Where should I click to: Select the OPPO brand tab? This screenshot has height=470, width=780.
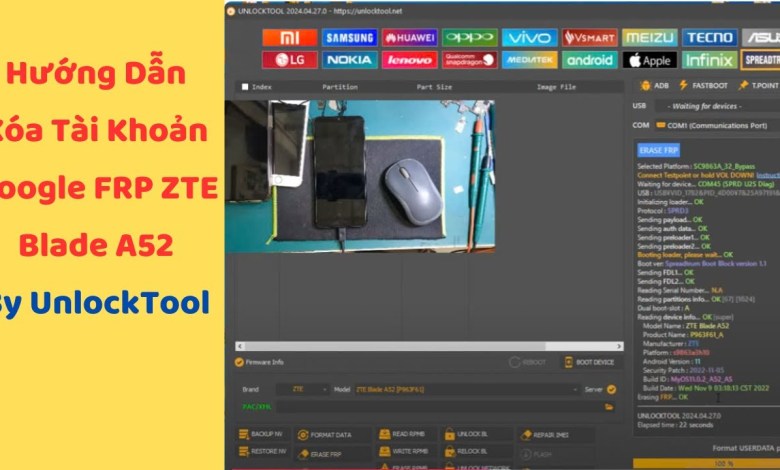pos(470,38)
